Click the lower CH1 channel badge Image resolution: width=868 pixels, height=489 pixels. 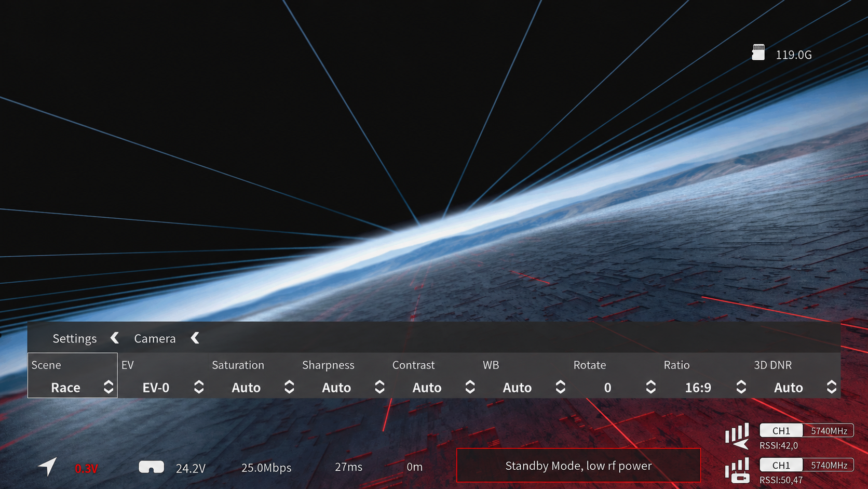click(781, 465)
